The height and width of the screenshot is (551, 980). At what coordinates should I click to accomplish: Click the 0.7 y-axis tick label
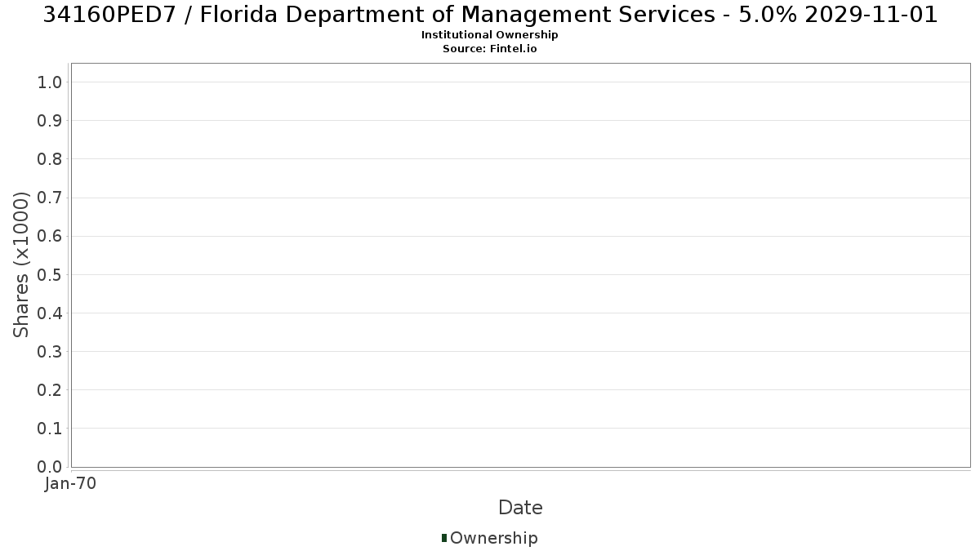pos(50,198)
